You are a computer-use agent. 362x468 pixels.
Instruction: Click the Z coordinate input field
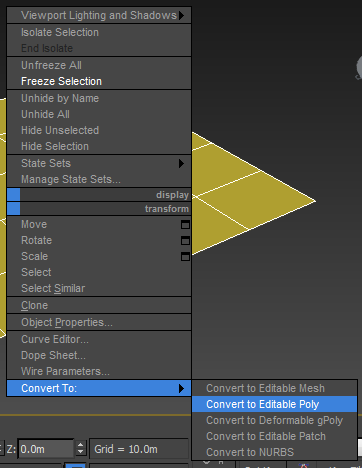point(46,449)
